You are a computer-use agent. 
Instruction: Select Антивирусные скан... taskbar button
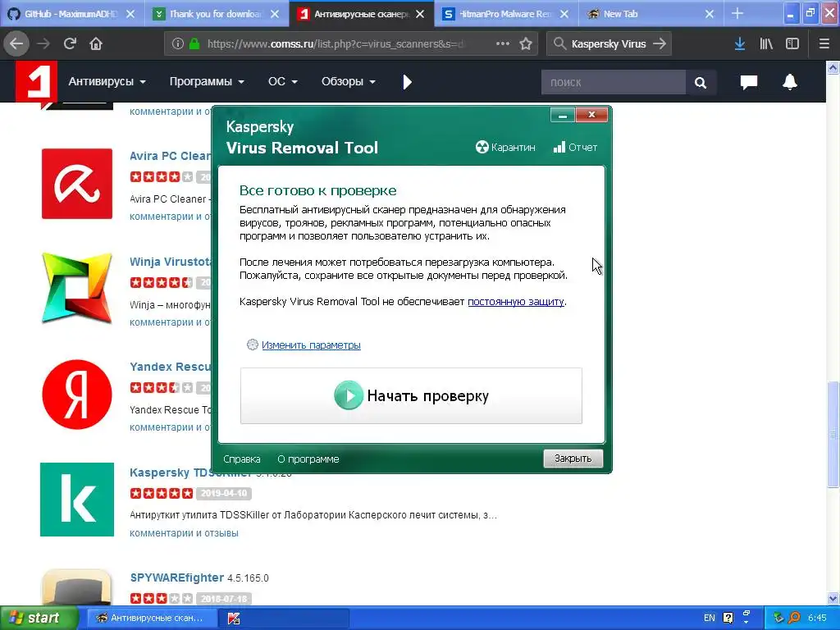(151, 619)
